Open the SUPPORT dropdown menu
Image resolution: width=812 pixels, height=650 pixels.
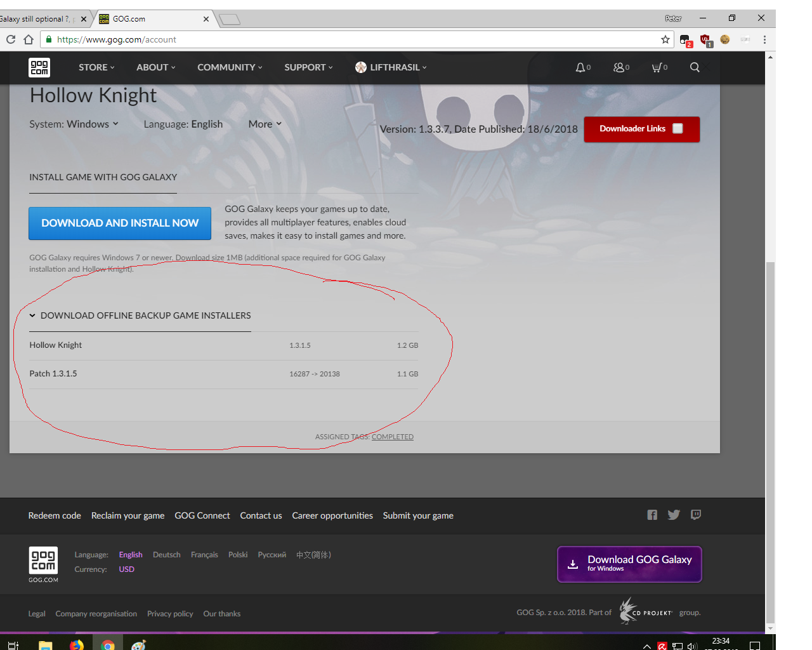(x=309, y=67)
